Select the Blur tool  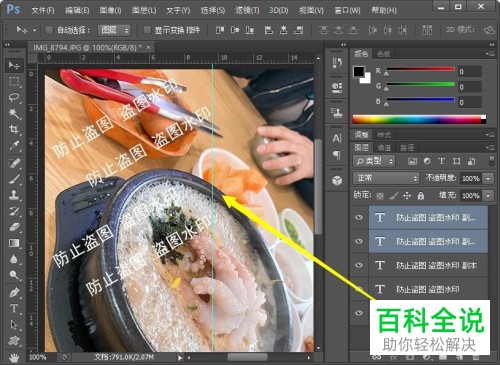coord(14,259)
